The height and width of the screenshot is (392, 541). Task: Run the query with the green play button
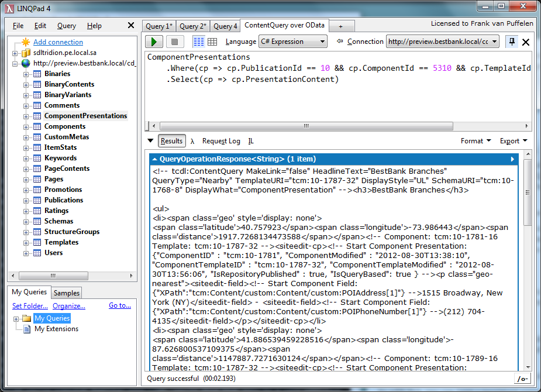click(154, 42)
